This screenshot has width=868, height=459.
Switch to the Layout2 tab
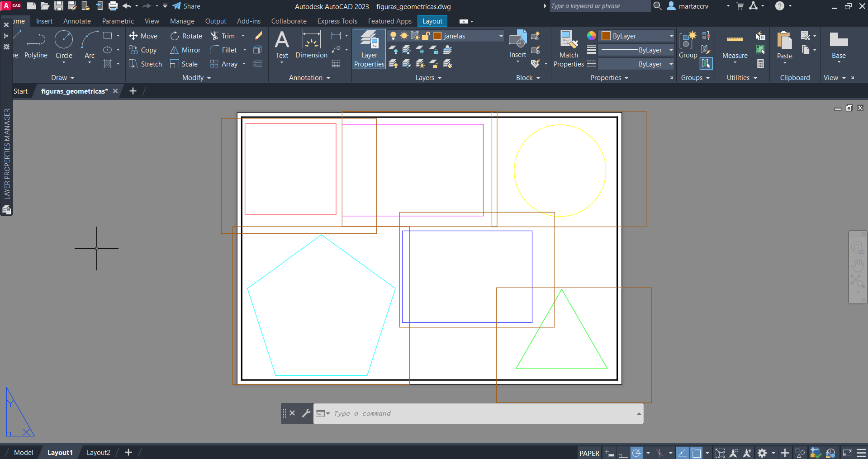pyautogui.click(x=98, y=453)
